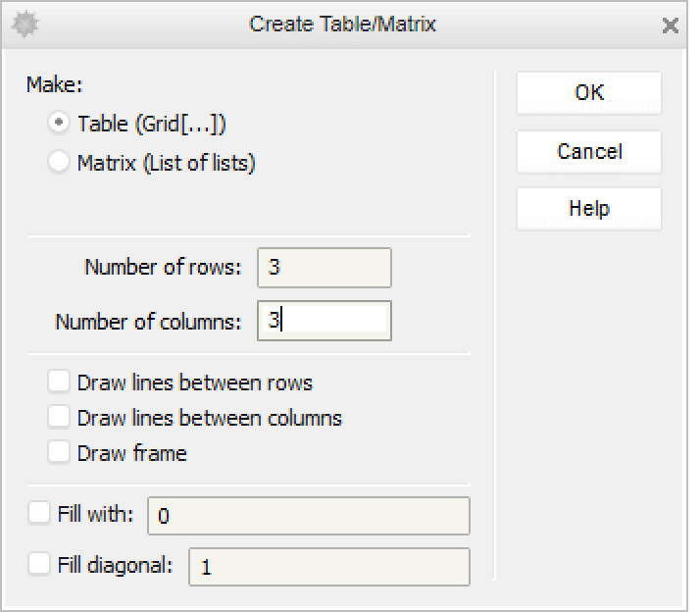This screenshot has height=612, width=700.
Task: Close the Create Table/Matrix dialog
Action: (671, 25)
